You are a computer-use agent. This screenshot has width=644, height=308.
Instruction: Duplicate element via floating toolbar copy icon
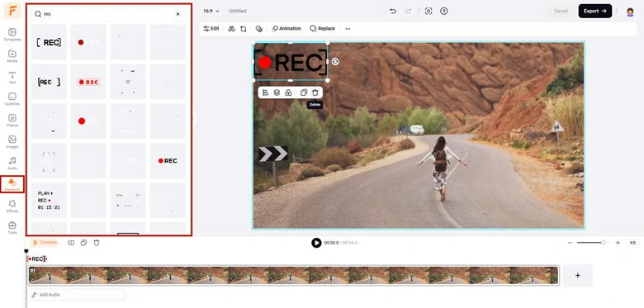pos(304,92)
